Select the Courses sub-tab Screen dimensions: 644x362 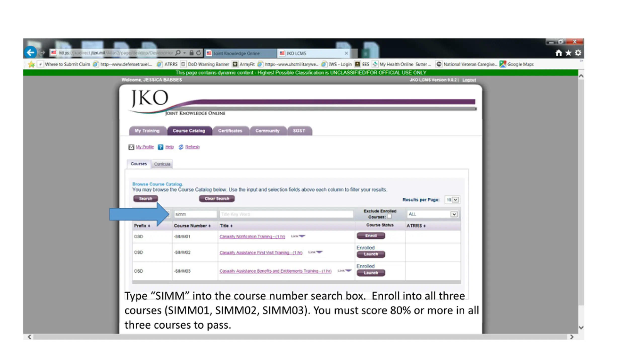[x=139, y=164]
